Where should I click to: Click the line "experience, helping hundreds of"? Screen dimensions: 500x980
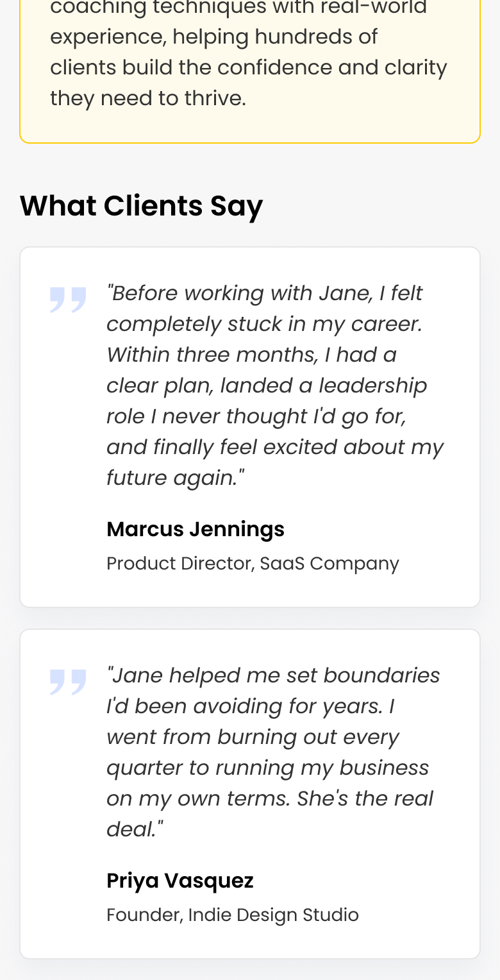214,37
